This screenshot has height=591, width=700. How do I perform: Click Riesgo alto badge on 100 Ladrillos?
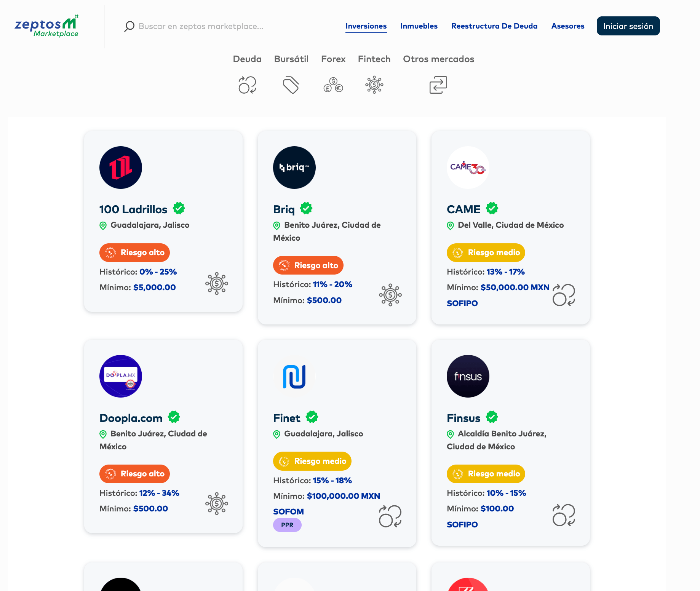click(134, 252)
